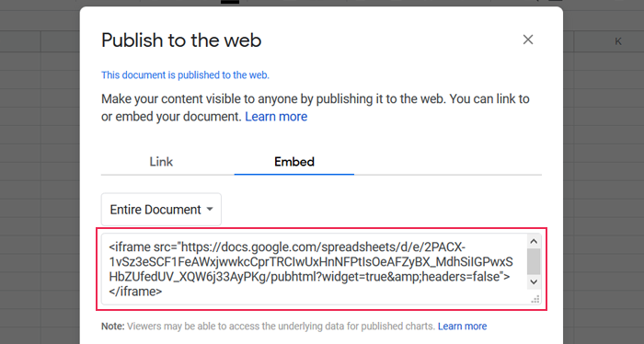
Task: Click 'This document is published' status text
Action: pos(185,75)
